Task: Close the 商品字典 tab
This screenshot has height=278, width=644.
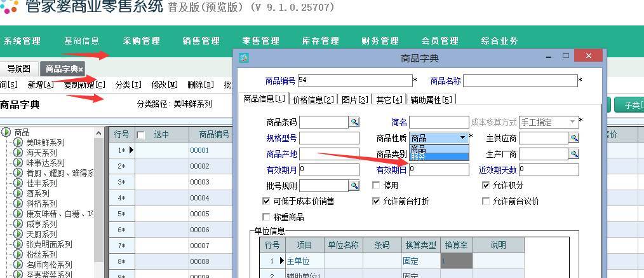Action: pyautogui.click(x=81, y=69)
